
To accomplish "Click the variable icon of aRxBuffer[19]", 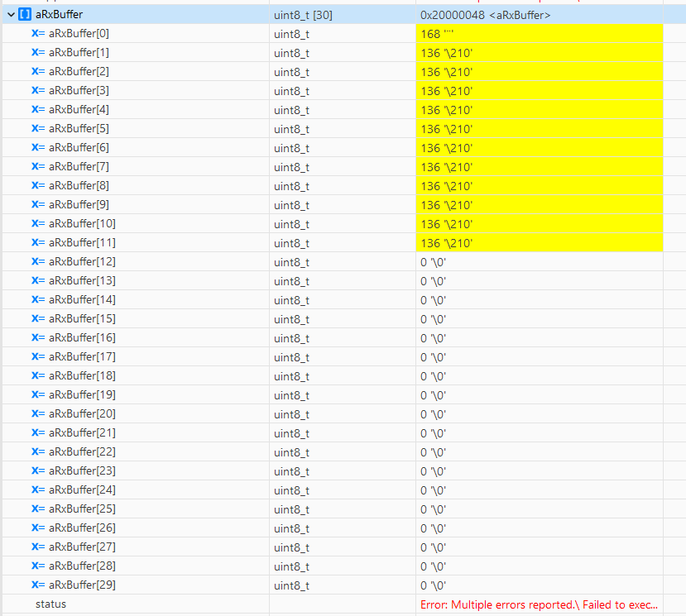I will pyautogui.click(x=38, y=394).
